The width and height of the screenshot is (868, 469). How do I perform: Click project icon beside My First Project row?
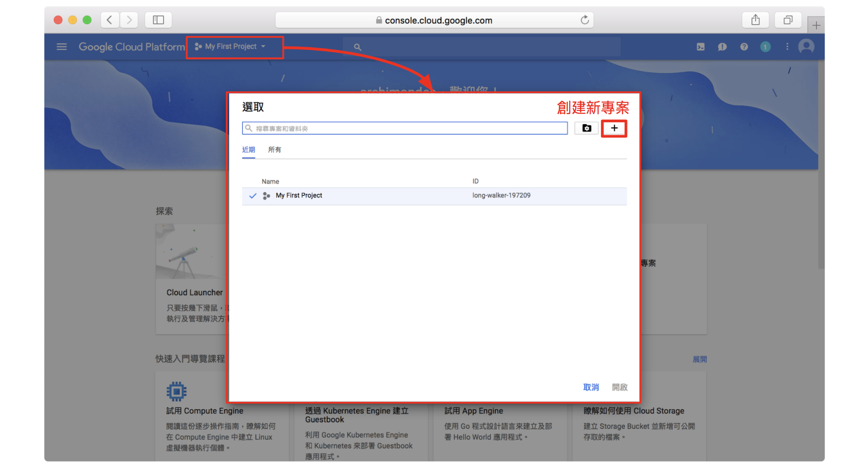coord(267,196)
